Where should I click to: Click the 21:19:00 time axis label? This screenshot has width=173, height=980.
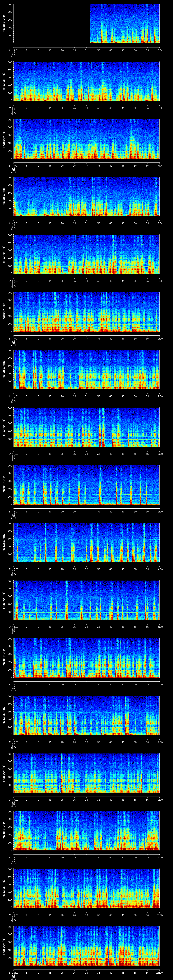[13, 915]
